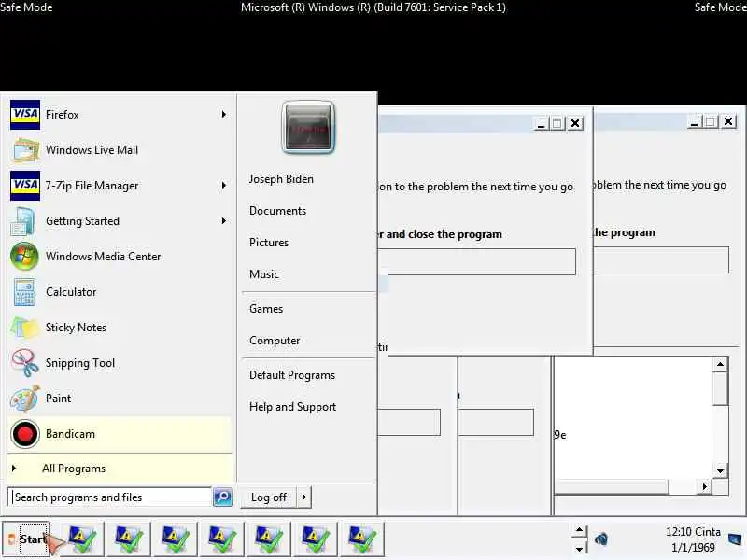
Task: Launch Bandicam
Action: 120,434
